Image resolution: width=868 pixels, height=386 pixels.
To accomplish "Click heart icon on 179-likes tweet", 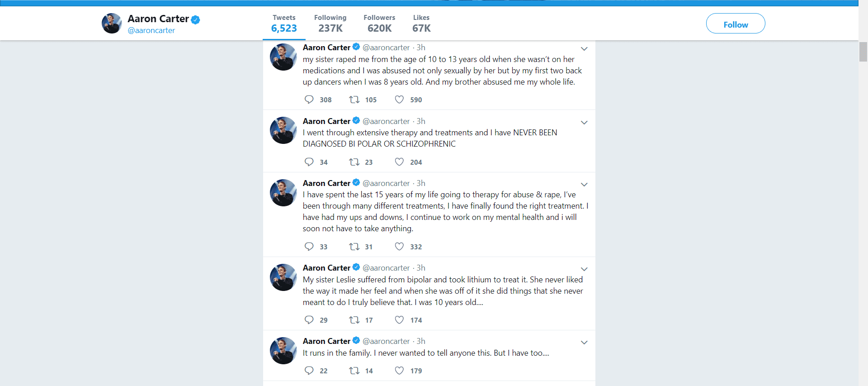I will pyautogui.click(x=399, y=371).
